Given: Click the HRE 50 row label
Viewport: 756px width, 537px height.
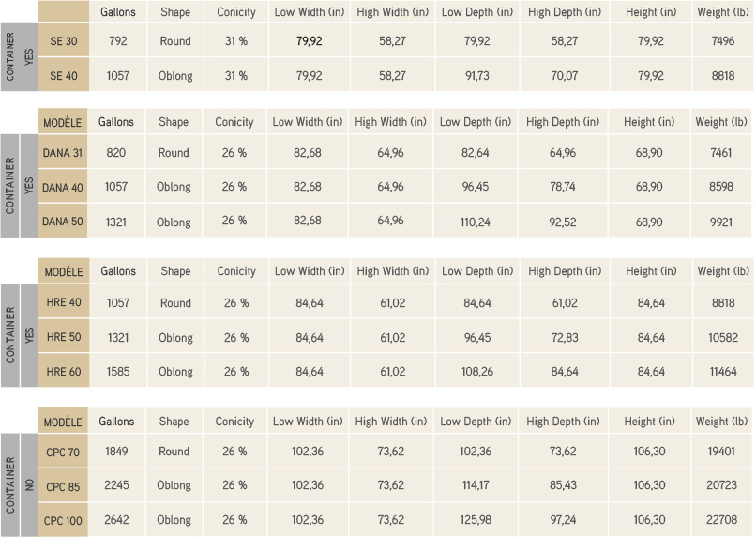Looking at the screenshot, I should [x=64, y=338].
